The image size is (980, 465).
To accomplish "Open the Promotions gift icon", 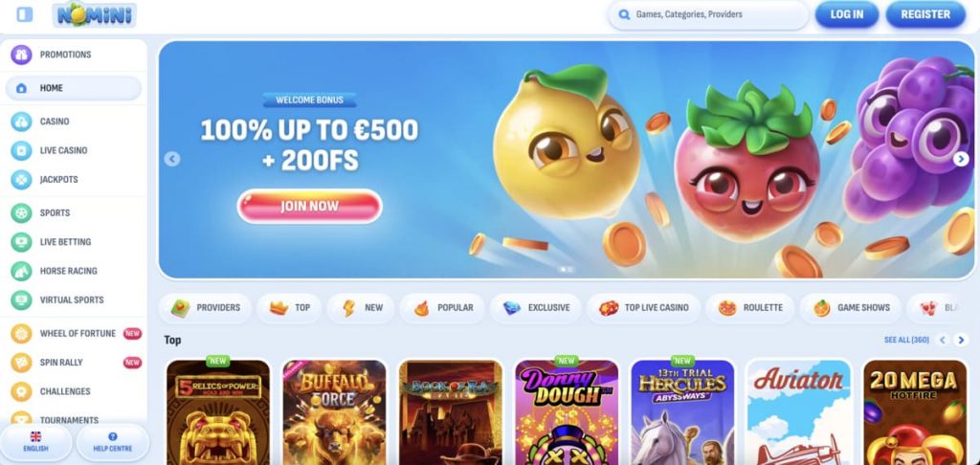I will 21,55.
